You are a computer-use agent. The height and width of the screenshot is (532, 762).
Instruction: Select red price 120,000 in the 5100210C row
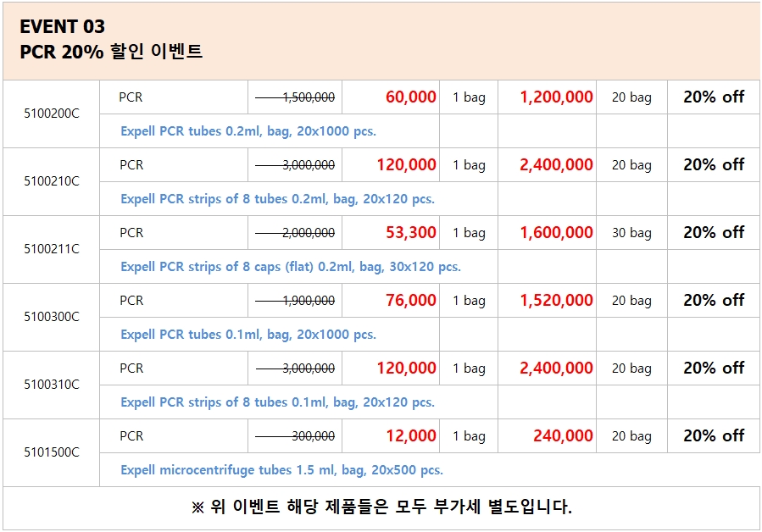406,165
